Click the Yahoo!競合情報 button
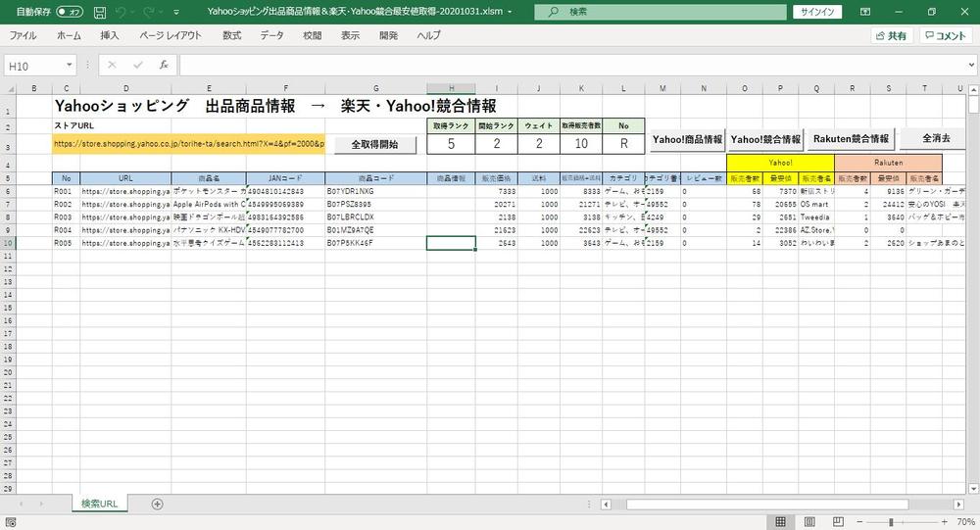Viewport: 980px width, 530px height. (x=765, y=139)
